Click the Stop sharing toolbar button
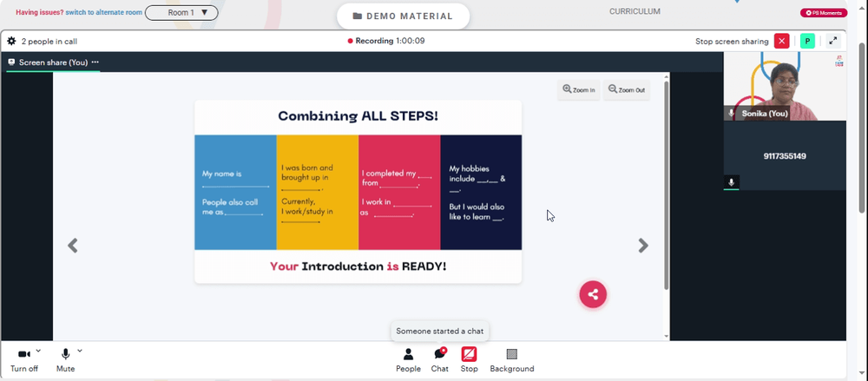868x381 pixels. (469, 360)
